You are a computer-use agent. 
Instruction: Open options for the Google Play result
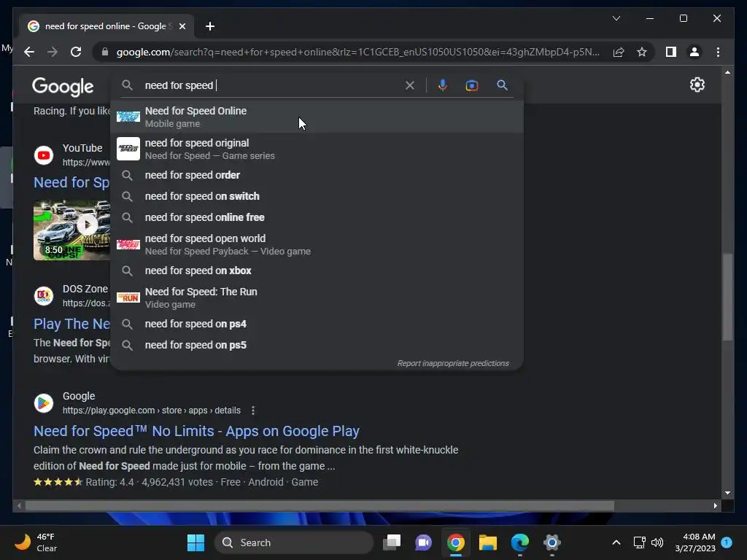(253, 411)
